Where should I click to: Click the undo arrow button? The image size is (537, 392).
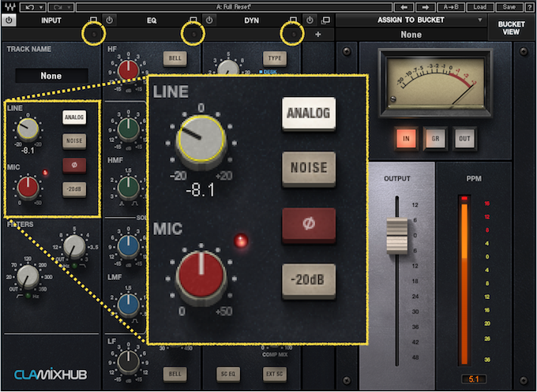click(28, 7)
